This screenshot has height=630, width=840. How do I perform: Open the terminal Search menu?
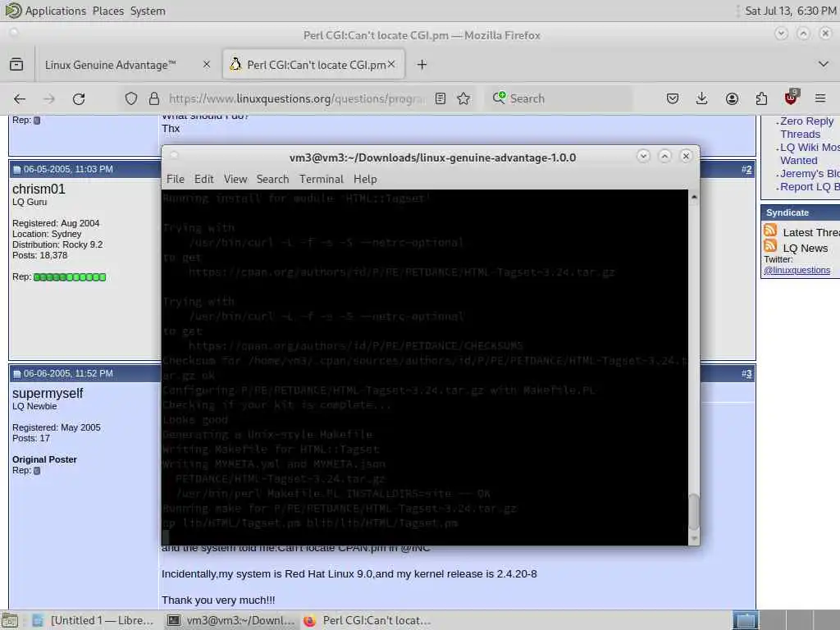pyautogui.click(x=272, y=179)
